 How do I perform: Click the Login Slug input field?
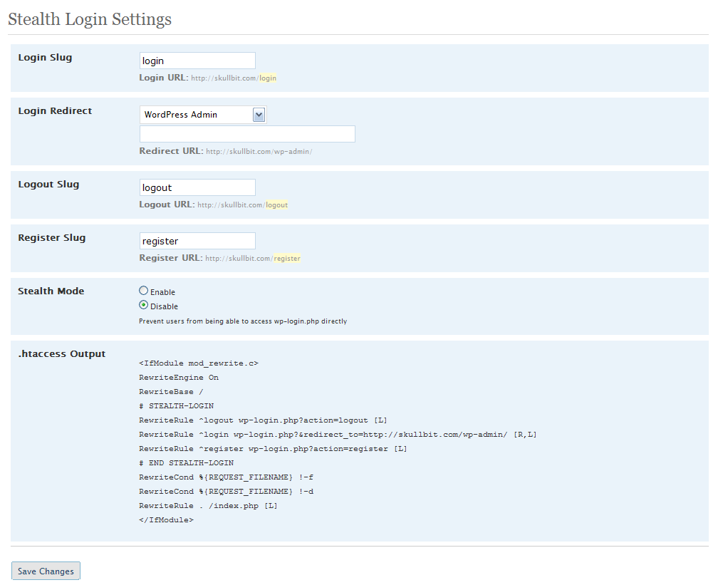[x=197, y=61]
